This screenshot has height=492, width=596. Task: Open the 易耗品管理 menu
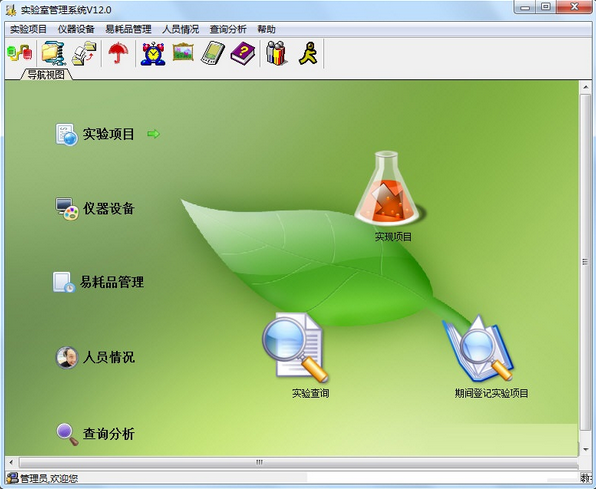coord(128,29)
